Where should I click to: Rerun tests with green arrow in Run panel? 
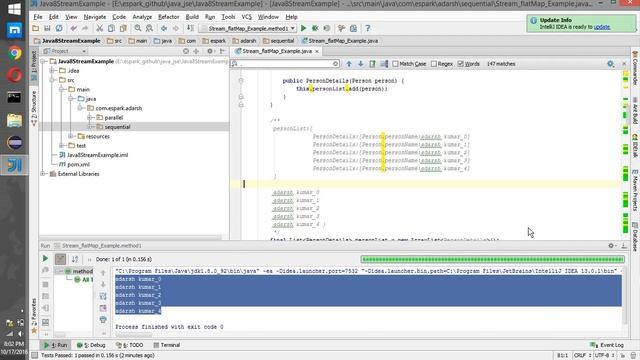click(x=45, y=259)
